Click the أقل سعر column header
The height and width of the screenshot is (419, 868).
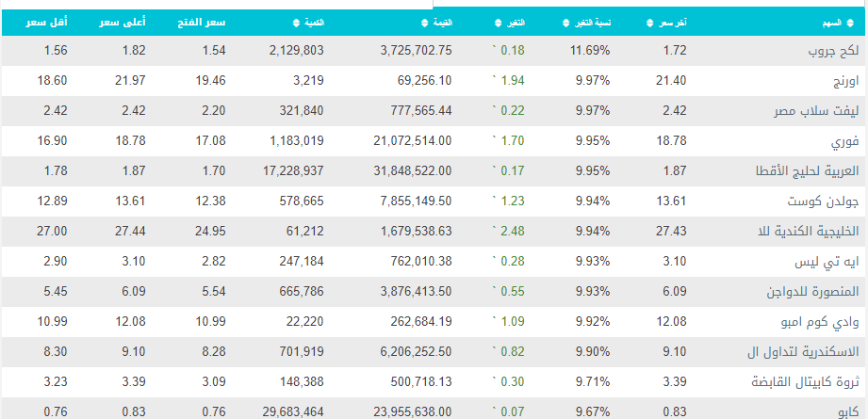click(x=46, y=23)
